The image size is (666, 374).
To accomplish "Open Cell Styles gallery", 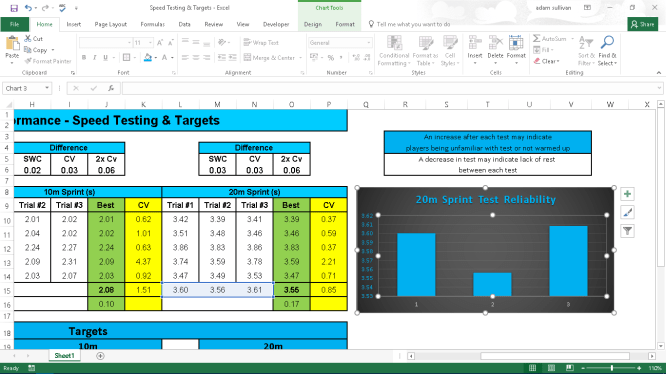I will coord(450,51).
